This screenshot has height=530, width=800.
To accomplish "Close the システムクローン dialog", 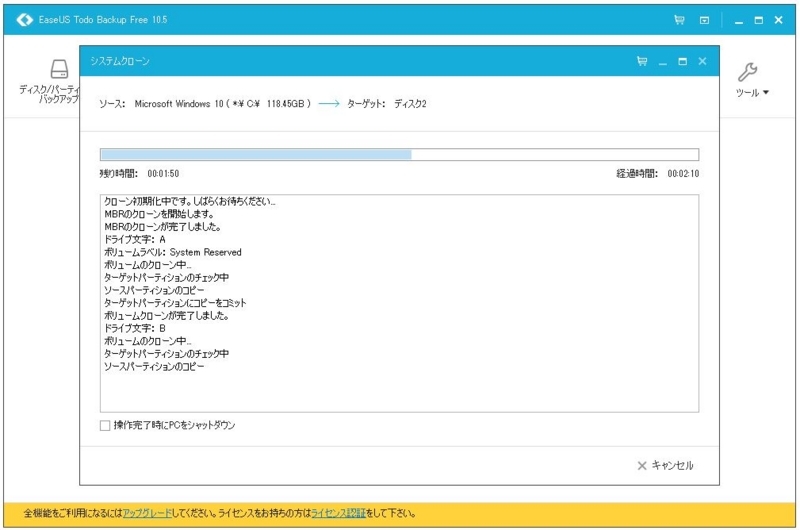I will click(x=703, y=61).
